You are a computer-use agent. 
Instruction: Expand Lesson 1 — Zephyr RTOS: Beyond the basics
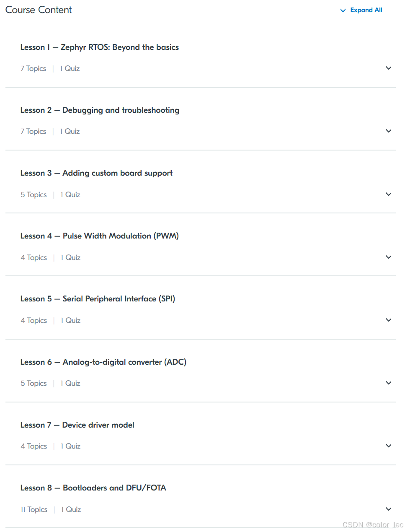(x=389, y=68)
